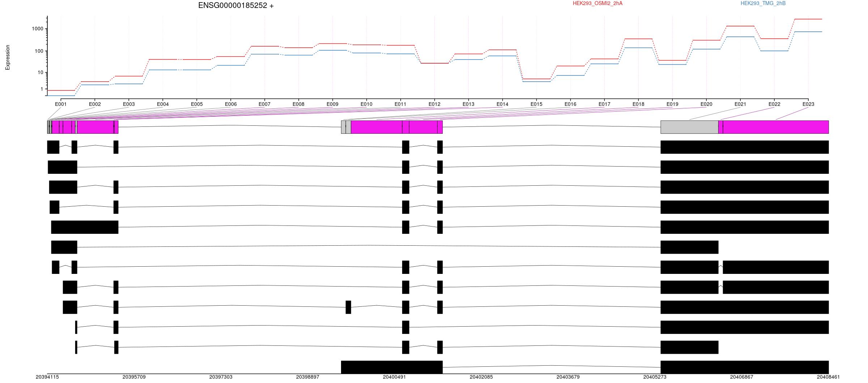The image size is (868, 383).
Task: Click genomic coordinate 20395709
Action: 134,377
